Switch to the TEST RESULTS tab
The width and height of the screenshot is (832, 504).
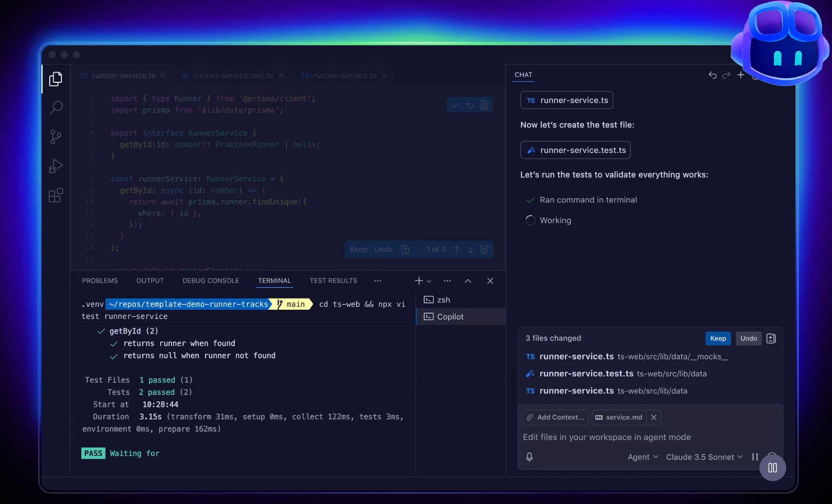click(333, 281)
